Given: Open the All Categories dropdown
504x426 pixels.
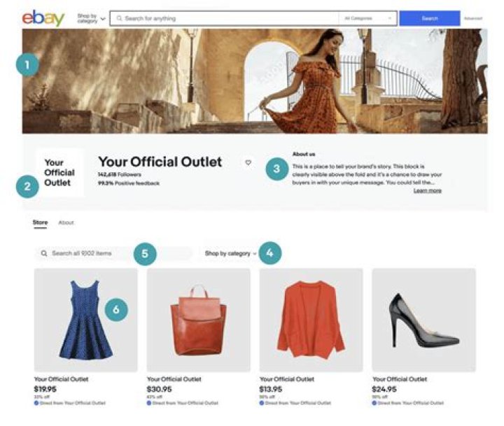Looking at the screenshot, I should tap(368, 18).
